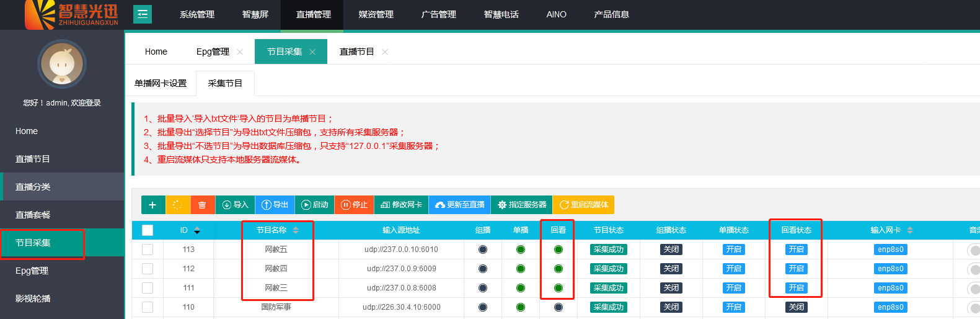This screenshot has height=319, width=980.
Task: Switch to the 单播网卡设置 tab
Action: (161, 83)
